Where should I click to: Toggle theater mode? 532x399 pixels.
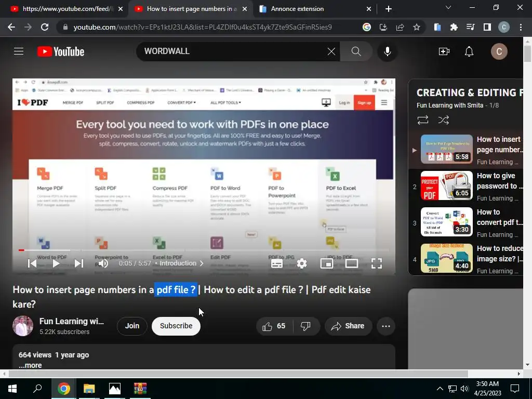[x=352, y=263]
